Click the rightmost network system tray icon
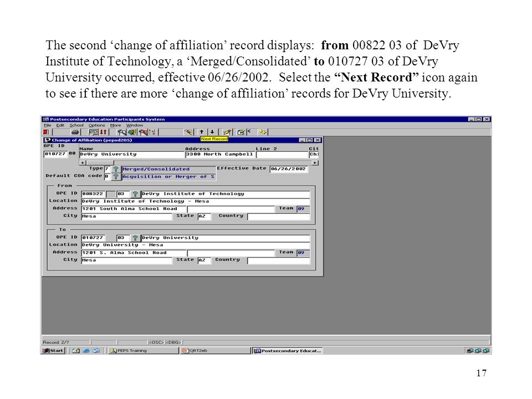The height and width of the screenshot is (399, 532). click(x=486, y=350)
